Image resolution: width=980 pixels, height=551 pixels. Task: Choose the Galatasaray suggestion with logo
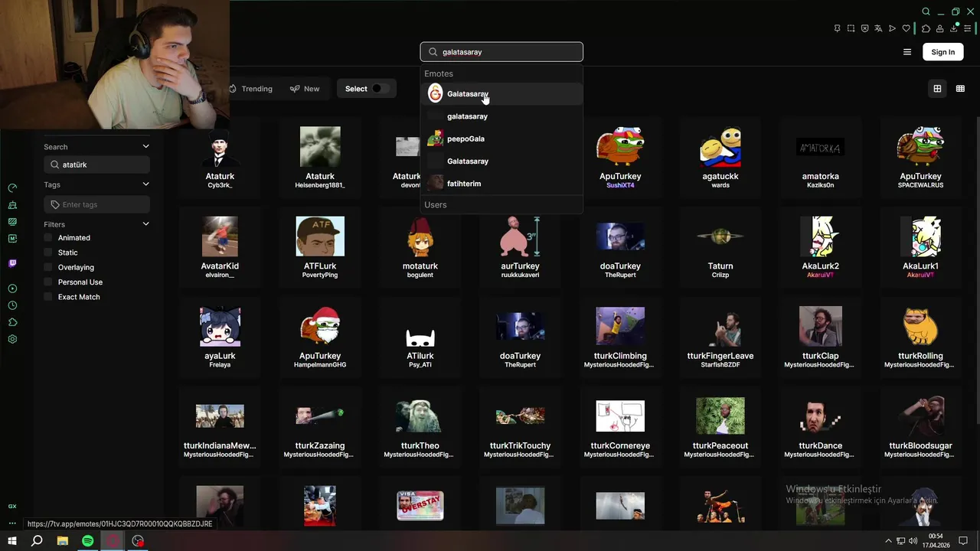(501, 94)
